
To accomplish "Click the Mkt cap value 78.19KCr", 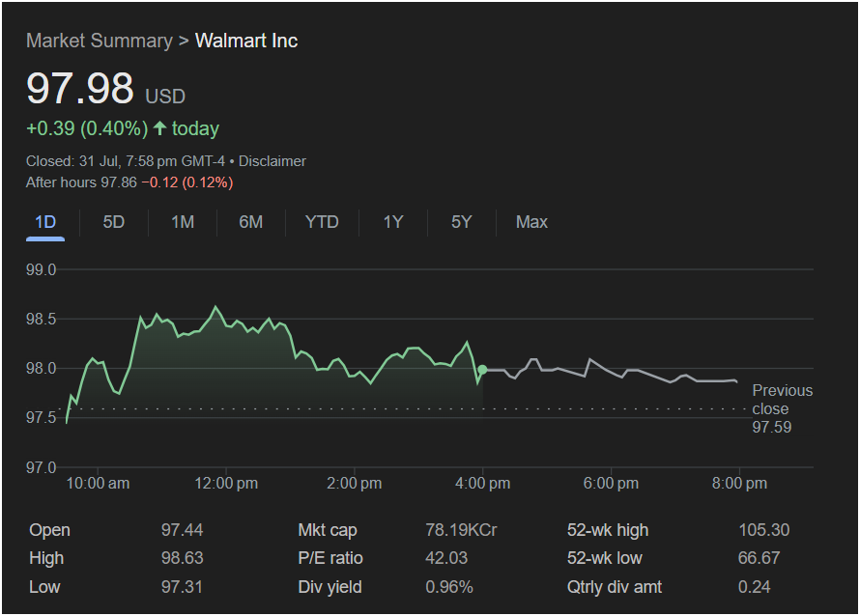I will point(461,530).
